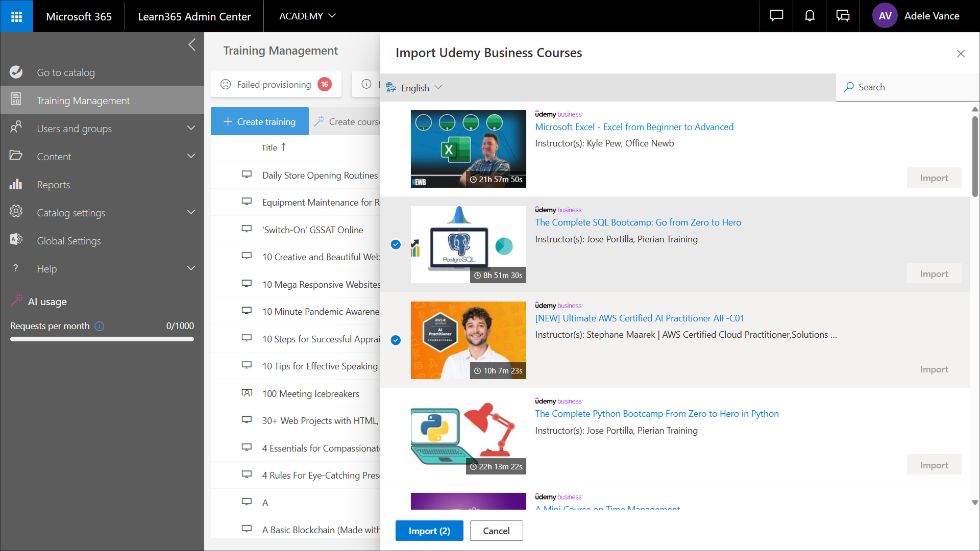Screen dimensions: 980x551
Task: Click the Global Settings icon
Action: pyautogui.click(x=16, y=240)
